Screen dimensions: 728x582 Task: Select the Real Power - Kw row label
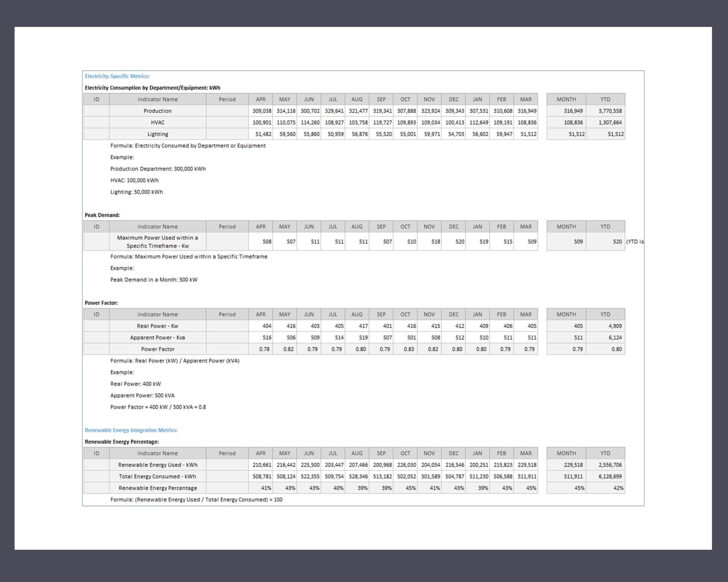tap(157, 326)
